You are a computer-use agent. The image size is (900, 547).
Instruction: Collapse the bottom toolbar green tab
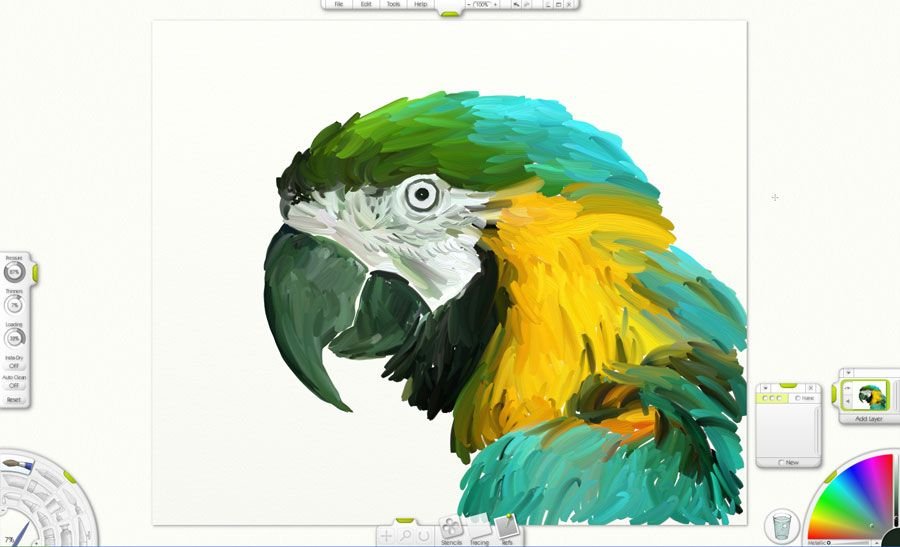pos(405,520)
